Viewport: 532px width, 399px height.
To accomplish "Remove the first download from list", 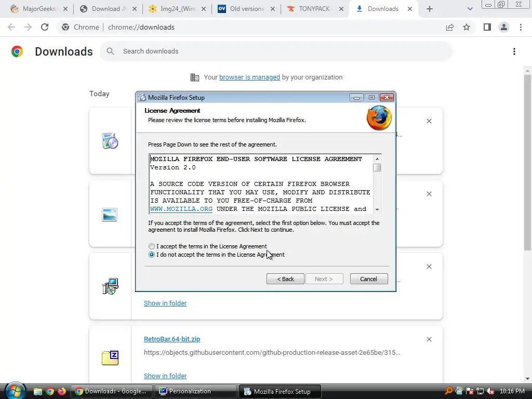I will click(429, 121).
